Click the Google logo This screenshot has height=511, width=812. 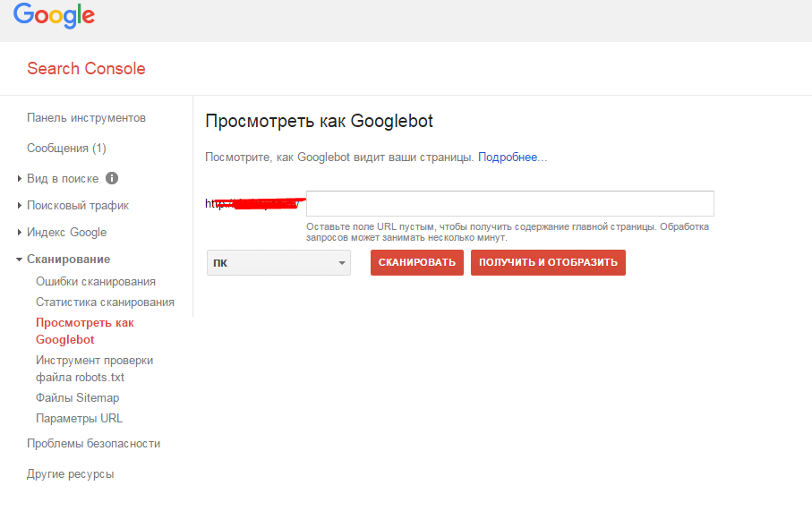[x=54, y=16]
